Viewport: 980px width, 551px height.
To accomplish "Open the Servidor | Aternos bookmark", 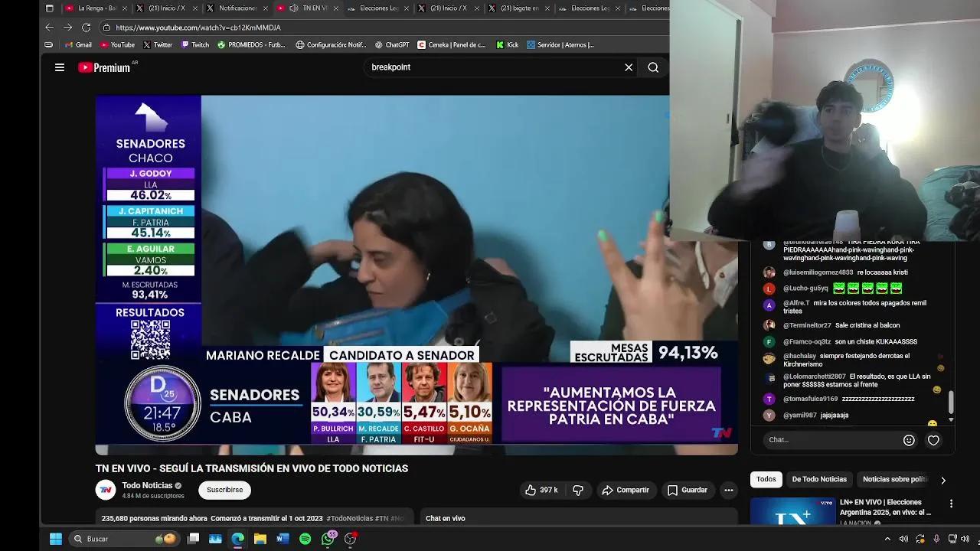I will [x=560, y=45].
